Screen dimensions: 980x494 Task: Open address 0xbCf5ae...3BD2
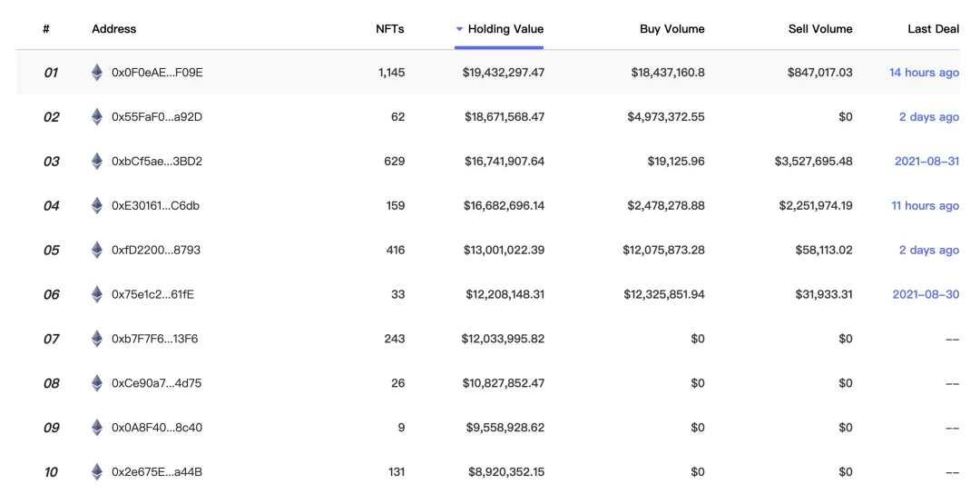[157, 162]
